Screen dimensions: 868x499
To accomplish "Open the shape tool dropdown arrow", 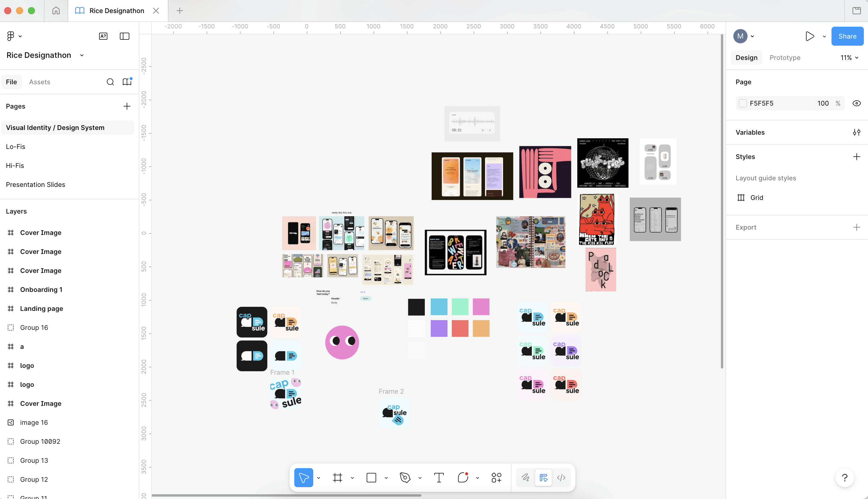I will (x=386, y=478).
